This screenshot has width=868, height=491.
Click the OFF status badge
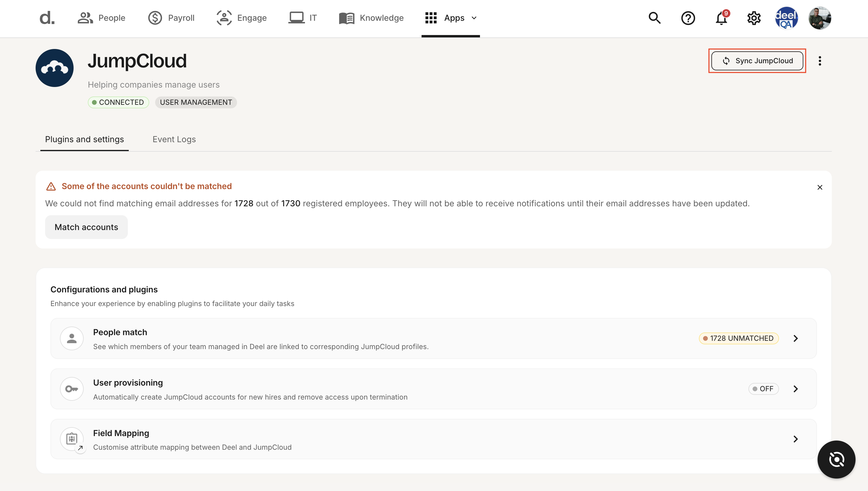tap(763, 389)
